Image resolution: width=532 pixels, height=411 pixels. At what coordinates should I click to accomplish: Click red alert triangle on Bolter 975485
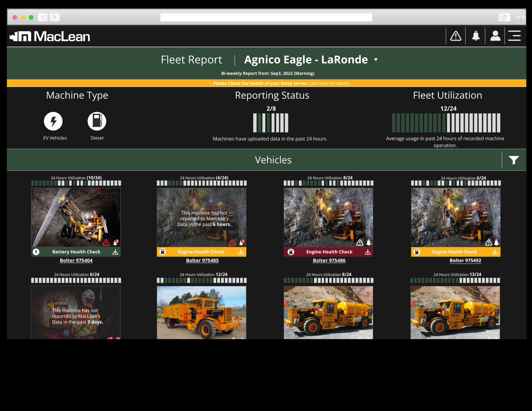tap(232, 242)
